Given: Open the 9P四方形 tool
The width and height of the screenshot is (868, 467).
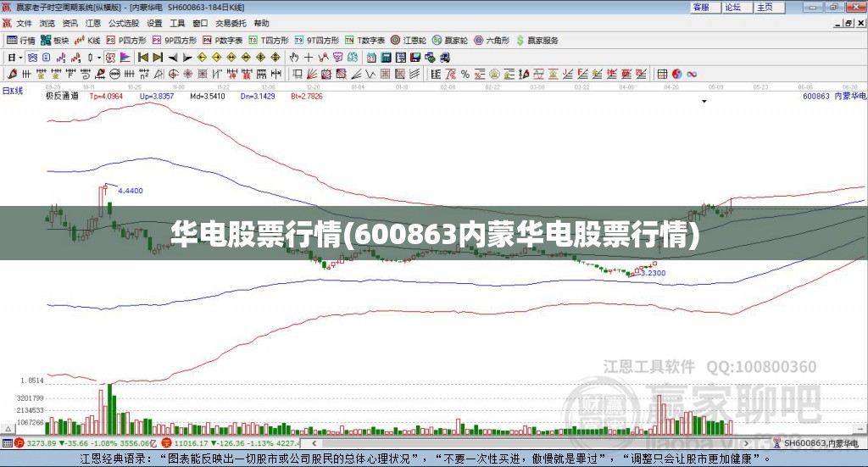Looking at the screenshot, I should (175, 41).
